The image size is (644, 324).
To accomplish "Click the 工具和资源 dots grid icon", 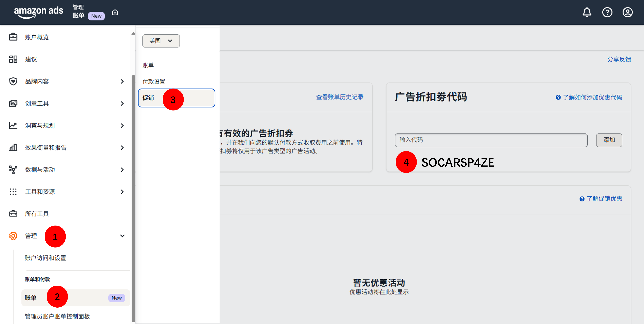I will pos(13,192).
